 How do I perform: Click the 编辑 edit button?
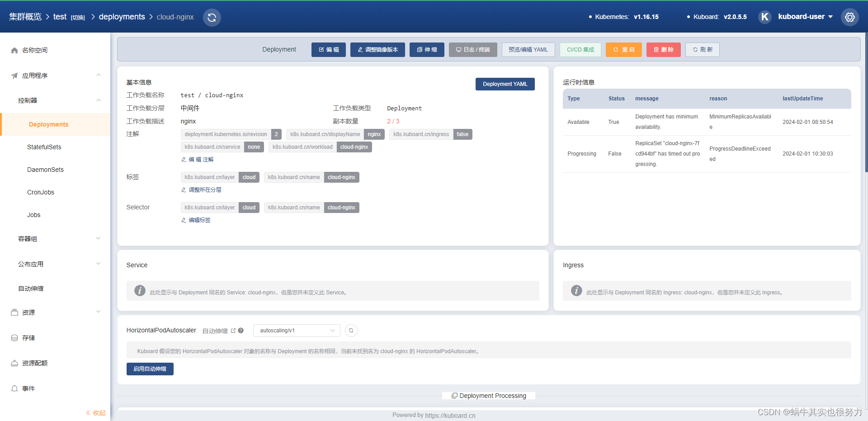pyautogui.click(x=329, y=50)
